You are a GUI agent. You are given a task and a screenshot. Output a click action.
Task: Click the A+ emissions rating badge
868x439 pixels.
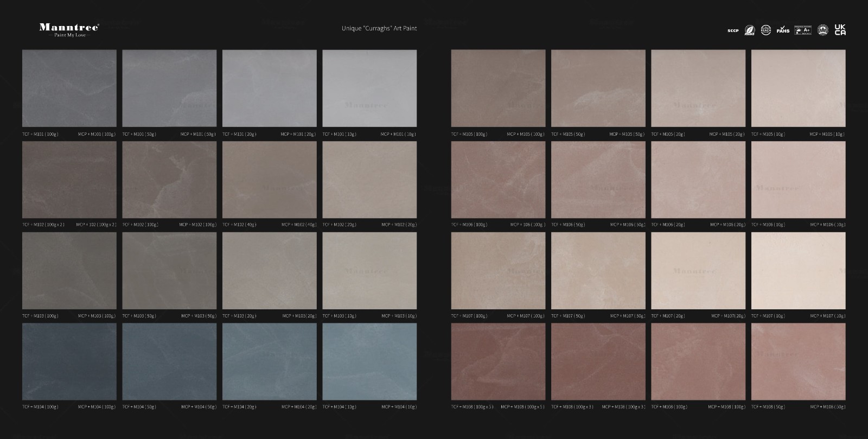tap(803, 30)
